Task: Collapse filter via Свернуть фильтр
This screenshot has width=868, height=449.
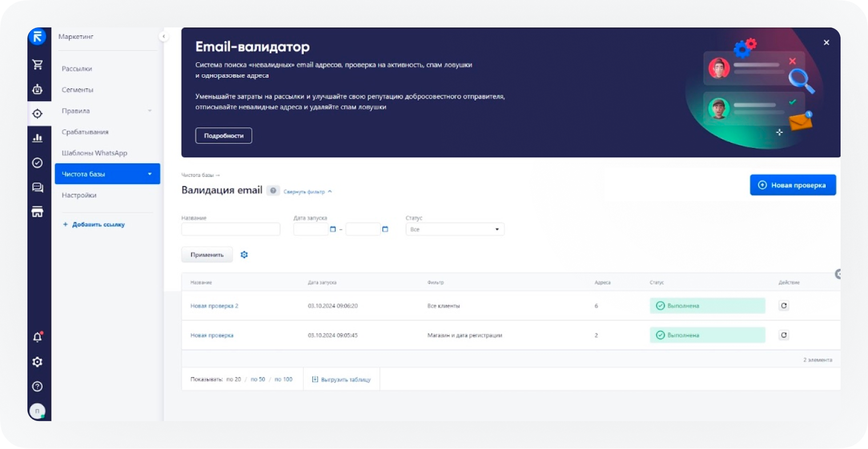Action: pos(308,192)
